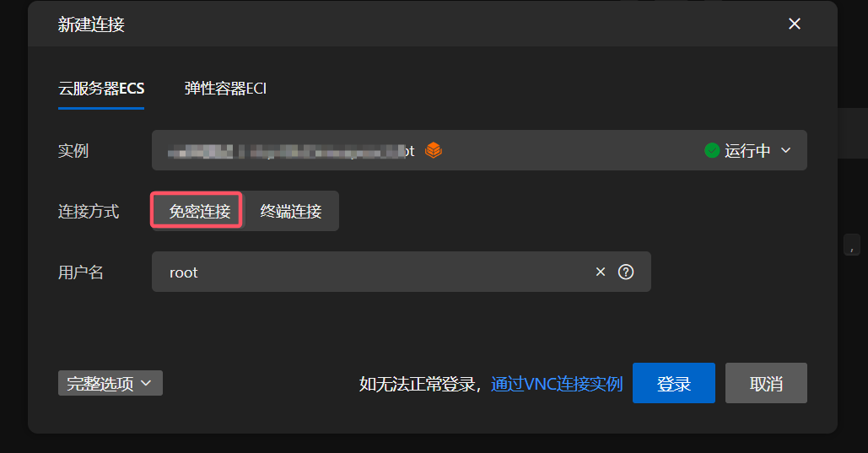Click the blue 登录 button
The width and height of the screenshot is (868, 453).
pos(674,383)
